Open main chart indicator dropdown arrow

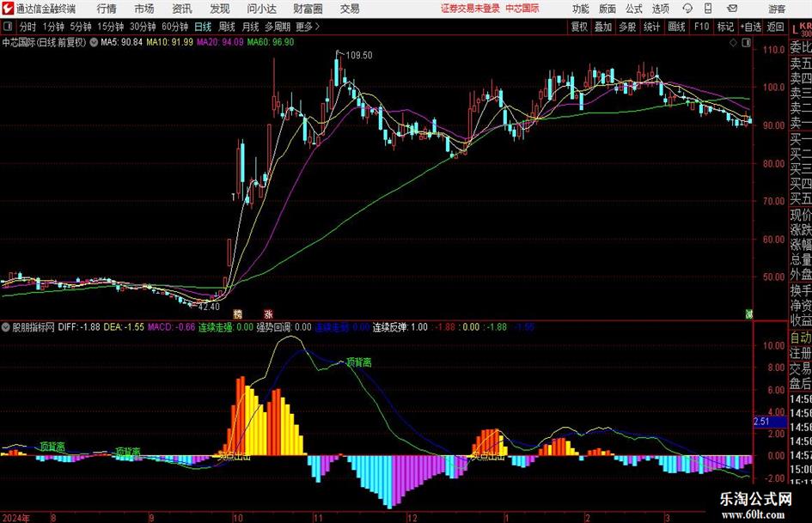click(x=94, y=42)
